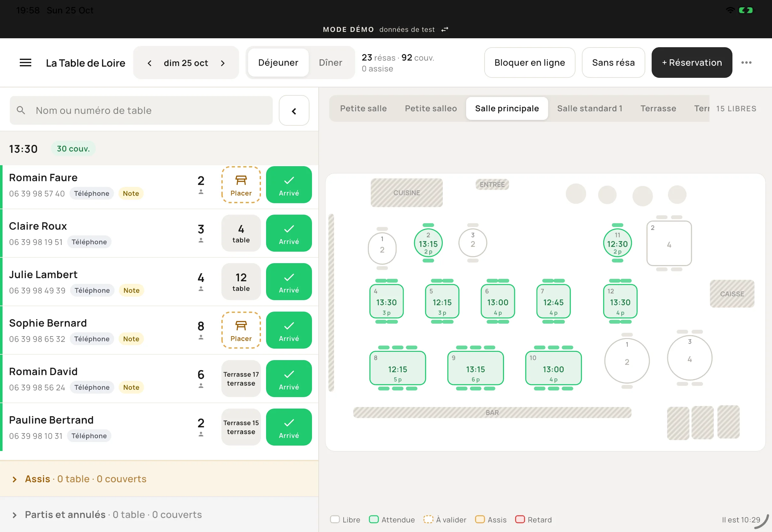
Task: Mark Julie Lambert as arrived
Action: tap(289, 282)
